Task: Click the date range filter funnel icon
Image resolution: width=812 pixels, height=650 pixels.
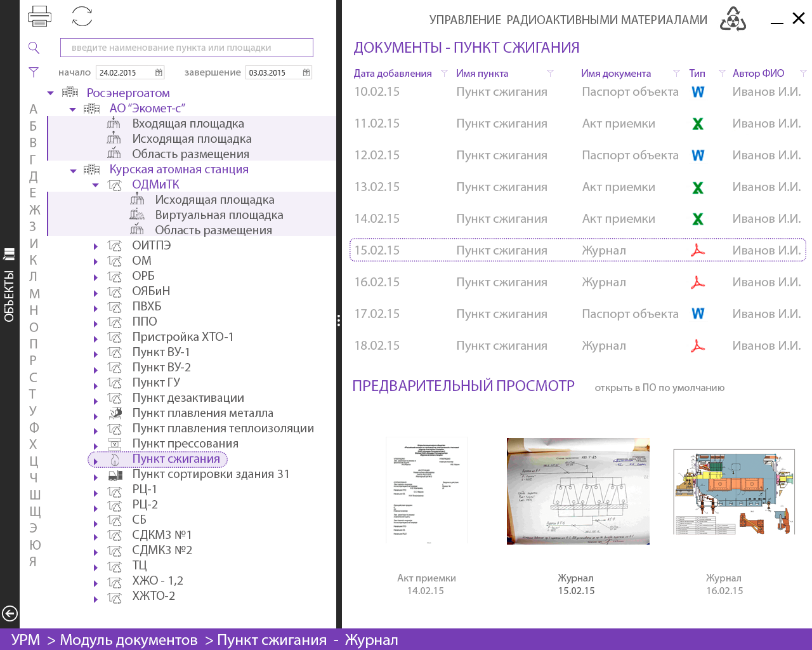Action: click(x=34, y=72)
